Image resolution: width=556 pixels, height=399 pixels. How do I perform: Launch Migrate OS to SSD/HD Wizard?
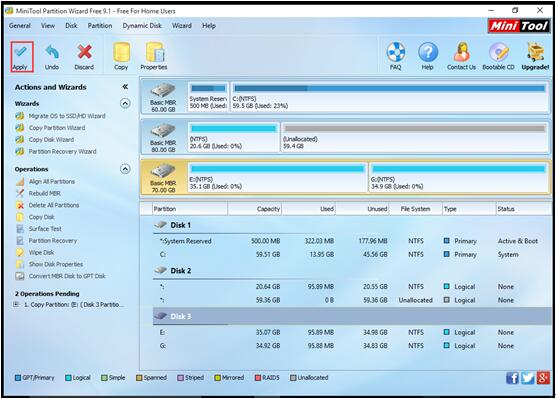[61, 116]
